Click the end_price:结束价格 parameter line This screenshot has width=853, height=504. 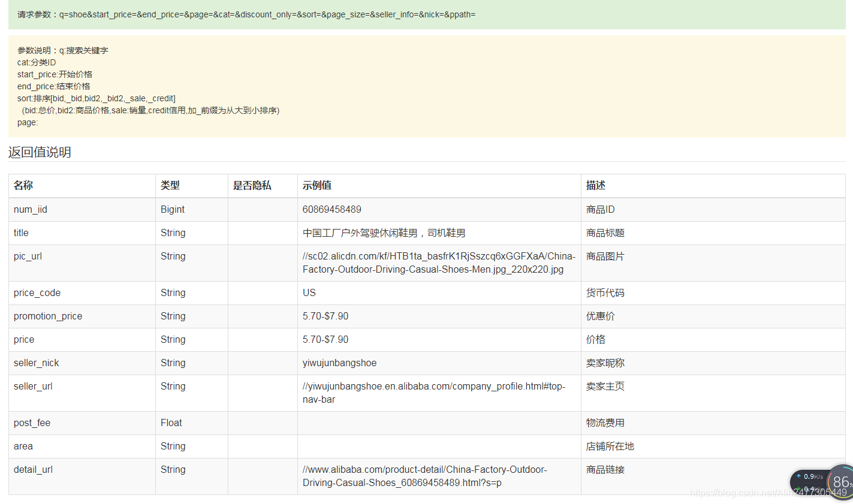click(53, 86)
